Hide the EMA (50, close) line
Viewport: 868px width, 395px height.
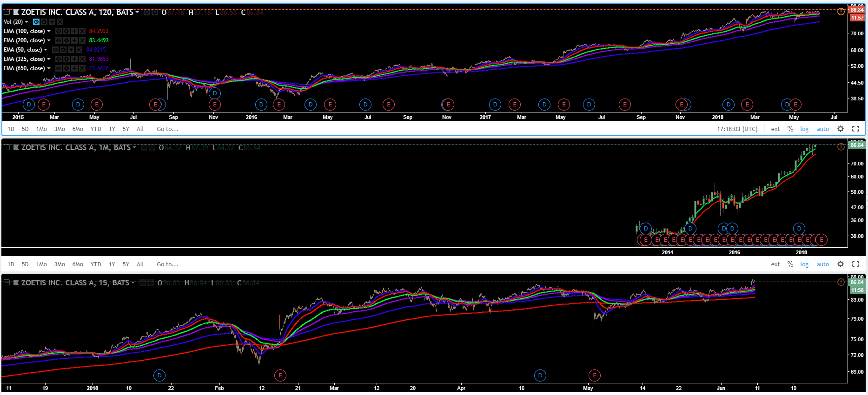(55, 50)
